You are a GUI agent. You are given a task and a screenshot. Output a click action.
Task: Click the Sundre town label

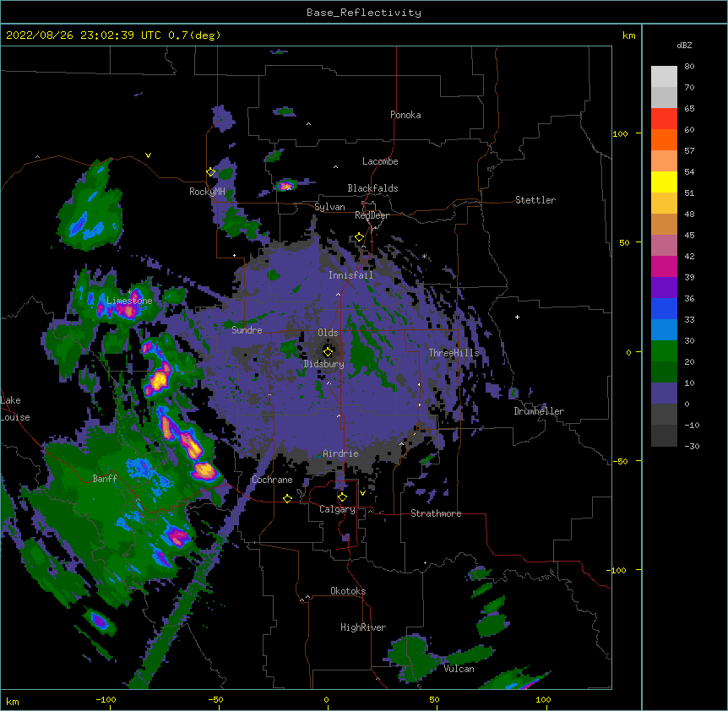pyautogui.click(x=247, y=330)
